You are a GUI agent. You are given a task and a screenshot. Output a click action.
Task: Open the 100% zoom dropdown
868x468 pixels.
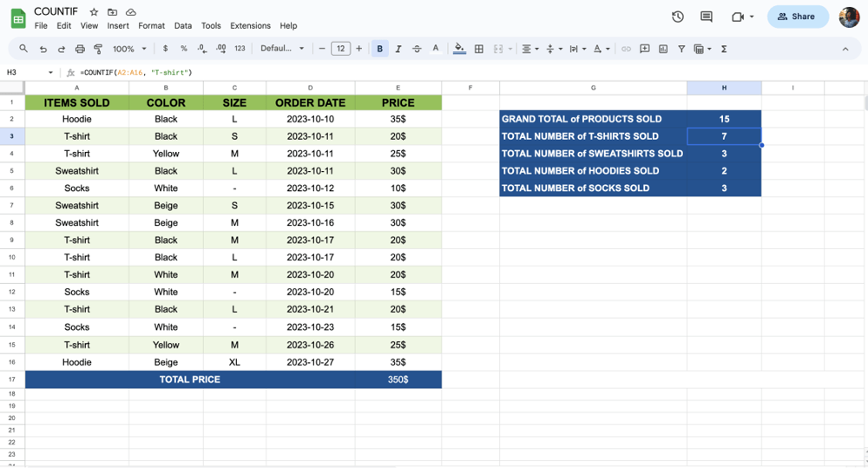click(129, 49)
